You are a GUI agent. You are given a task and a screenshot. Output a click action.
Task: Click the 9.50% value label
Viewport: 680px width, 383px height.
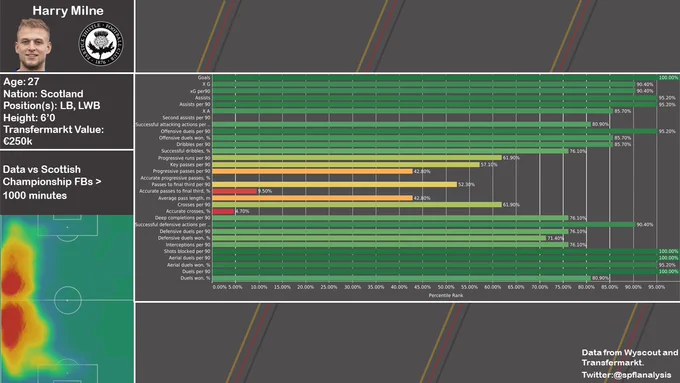pyautogui.click(x=265, y=191)
